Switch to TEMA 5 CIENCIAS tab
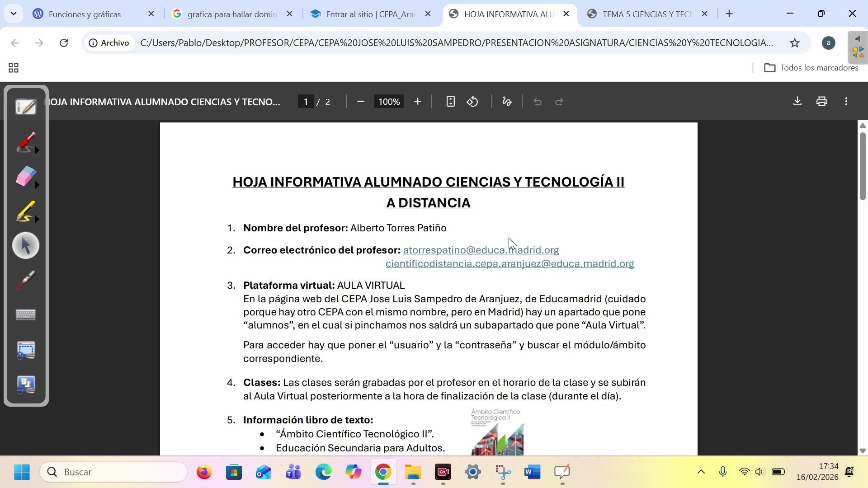This screenshot has width=868, height=488. tap(646, 14)
